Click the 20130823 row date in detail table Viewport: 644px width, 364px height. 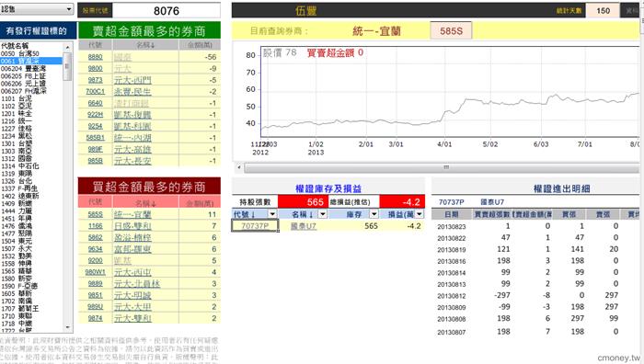coord(451,226)
